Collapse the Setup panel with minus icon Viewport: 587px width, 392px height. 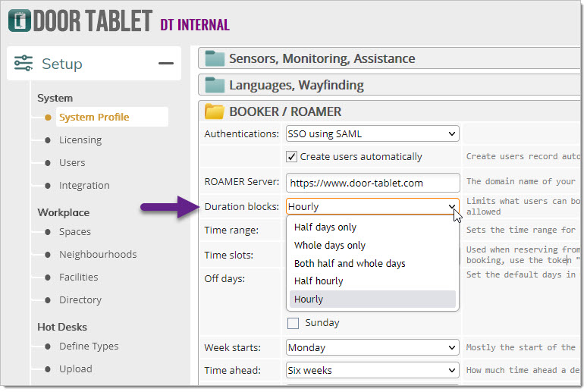(x=165, y=64)
